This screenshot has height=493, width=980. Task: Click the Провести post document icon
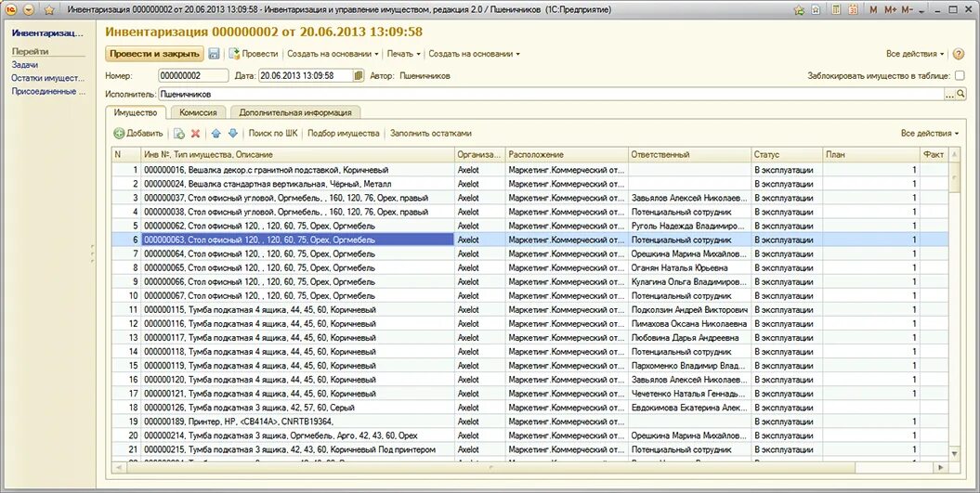tap(234, 54)
